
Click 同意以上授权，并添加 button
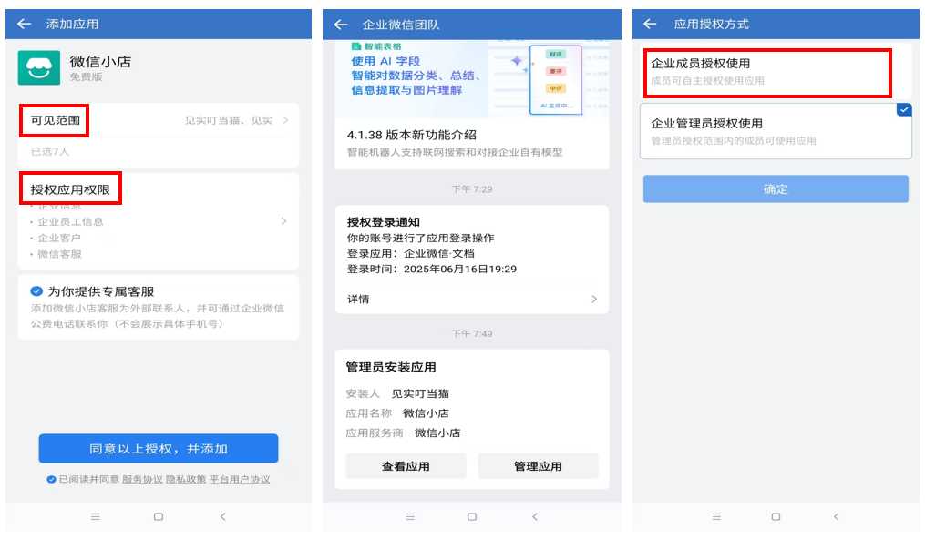(x=159, y=449)
